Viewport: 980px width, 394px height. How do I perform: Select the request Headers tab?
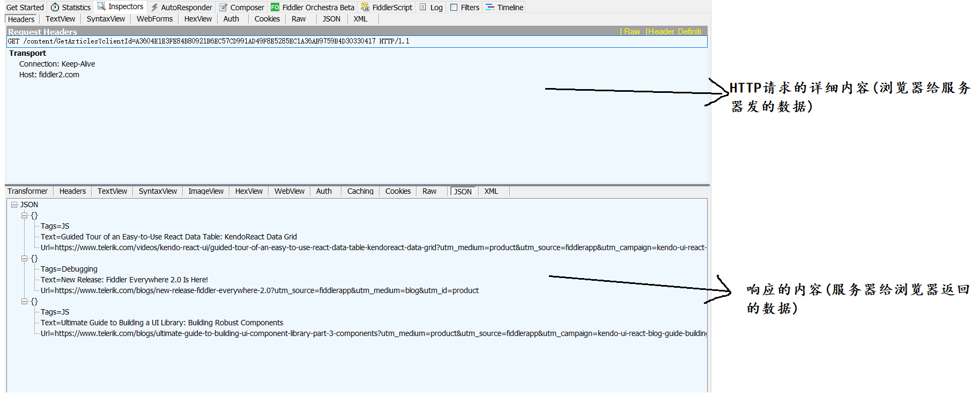pos(21,19)
